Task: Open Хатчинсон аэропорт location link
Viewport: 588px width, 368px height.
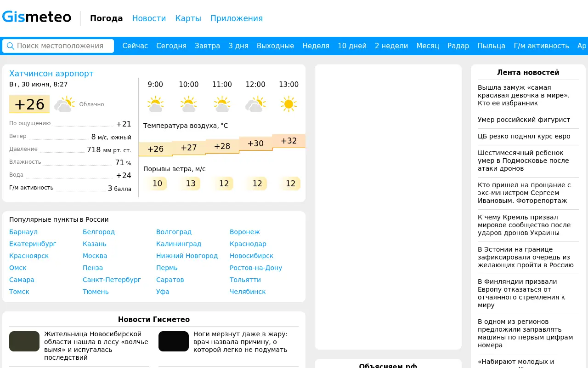Action: [x=51, y=74]
